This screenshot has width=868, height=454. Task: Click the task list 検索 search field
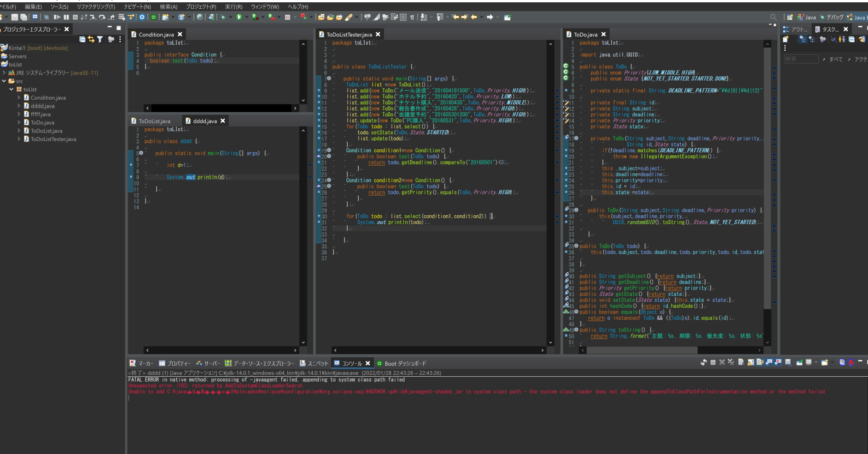point(801,59)
